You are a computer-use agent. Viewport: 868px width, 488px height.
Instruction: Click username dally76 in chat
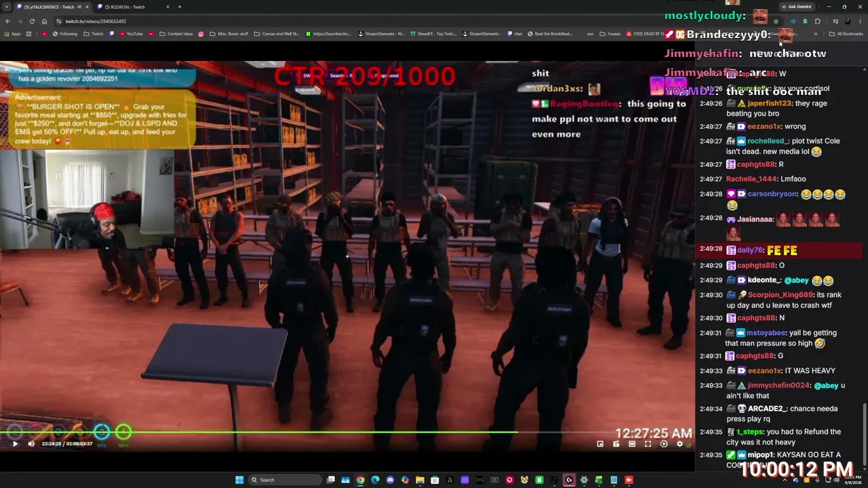(751, 250)
